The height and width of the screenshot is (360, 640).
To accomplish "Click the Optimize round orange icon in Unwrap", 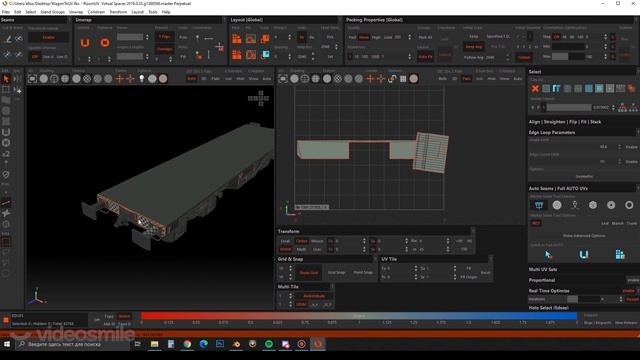I will (105, 42).
